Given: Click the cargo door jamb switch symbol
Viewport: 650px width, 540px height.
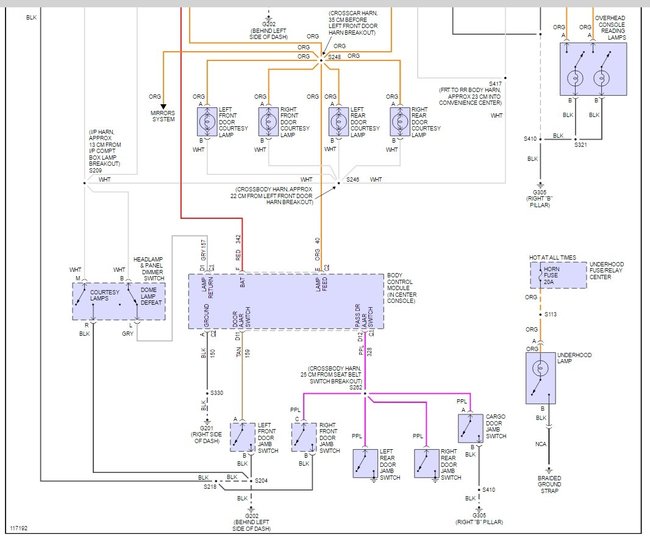Looking at the screenshot, I should click(471, 428).
